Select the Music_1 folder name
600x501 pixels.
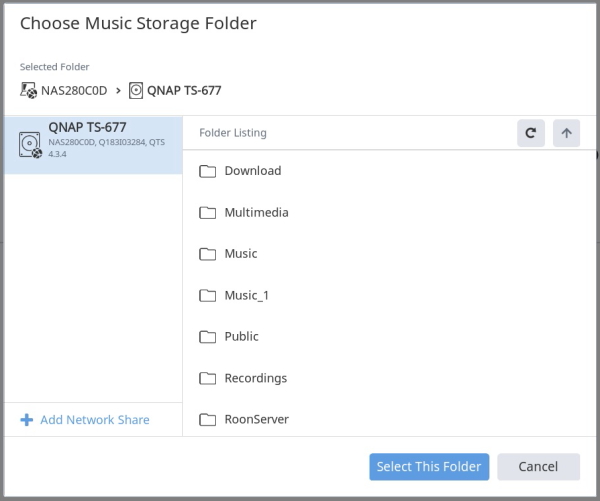pos(247,295)
